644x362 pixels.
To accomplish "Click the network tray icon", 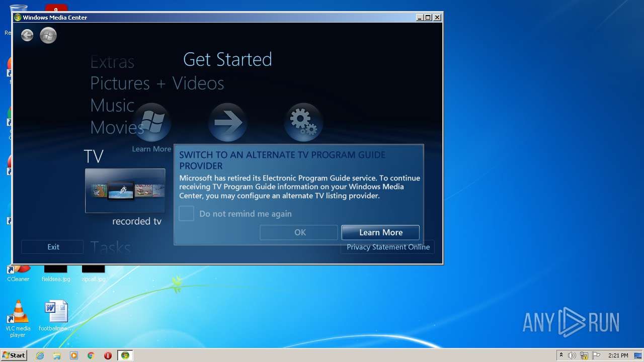I will point(584,355).
